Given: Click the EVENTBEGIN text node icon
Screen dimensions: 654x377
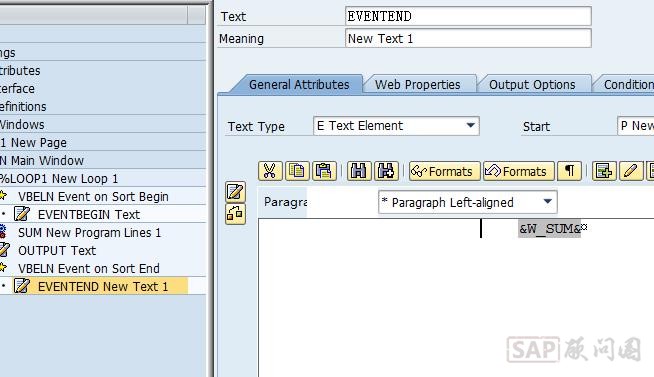Looking at the screenshot, I should (22, 214).
